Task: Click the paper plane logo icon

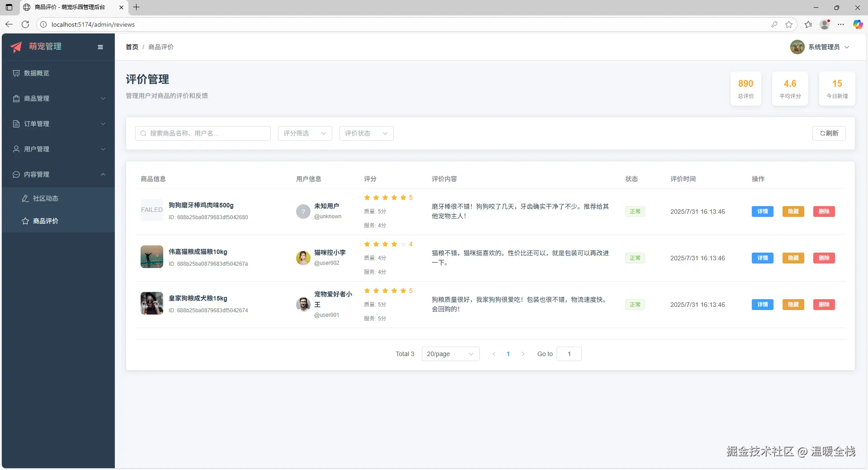Action: click(x=16, y=47)
